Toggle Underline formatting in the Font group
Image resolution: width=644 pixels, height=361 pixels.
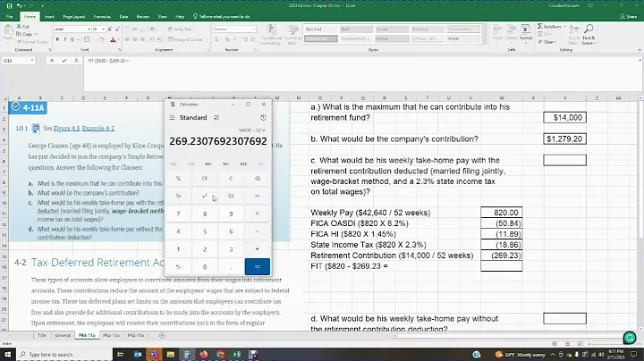[72, 40]
